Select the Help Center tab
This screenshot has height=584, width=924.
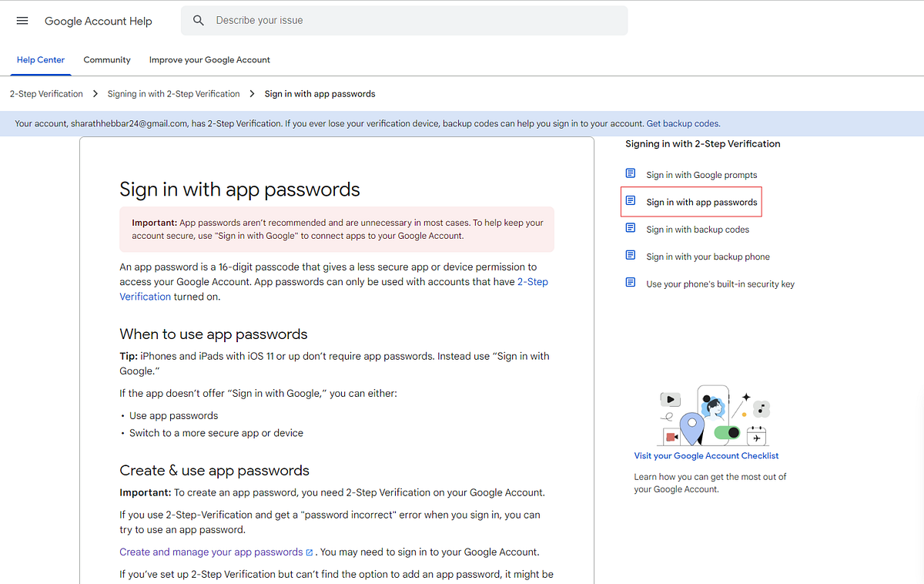41,59
